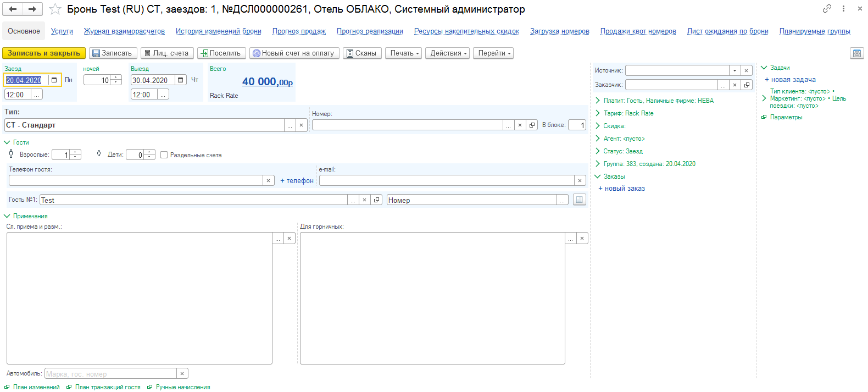Adjust adults count spinner
Viewport: 868px width, 392px height.
(x=76, y=155)
